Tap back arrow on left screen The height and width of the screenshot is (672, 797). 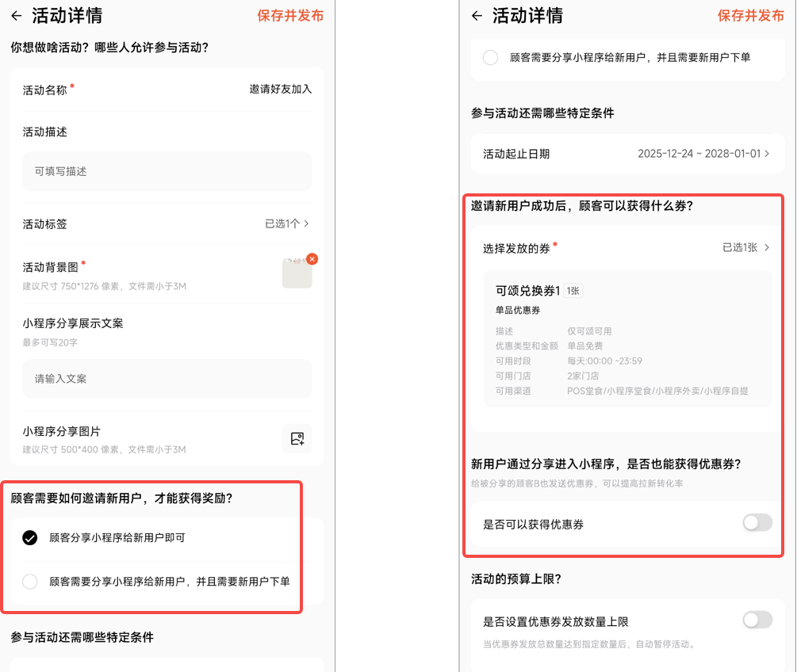click(x=16, y=16)
